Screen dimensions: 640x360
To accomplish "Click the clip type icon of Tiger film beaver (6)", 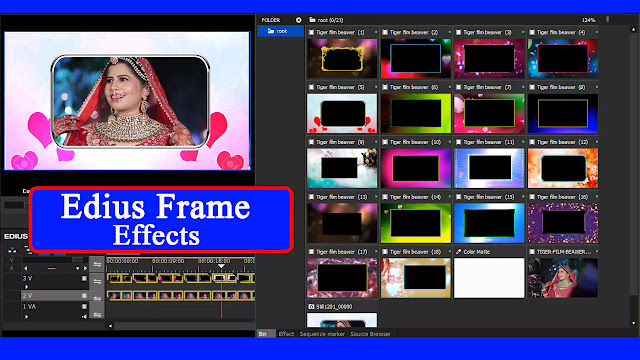I will point(385,87).
